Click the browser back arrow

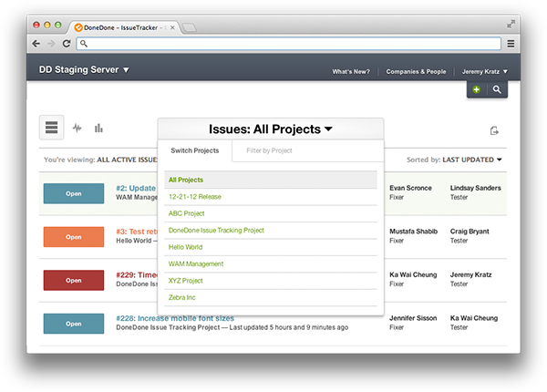[36, 44]
